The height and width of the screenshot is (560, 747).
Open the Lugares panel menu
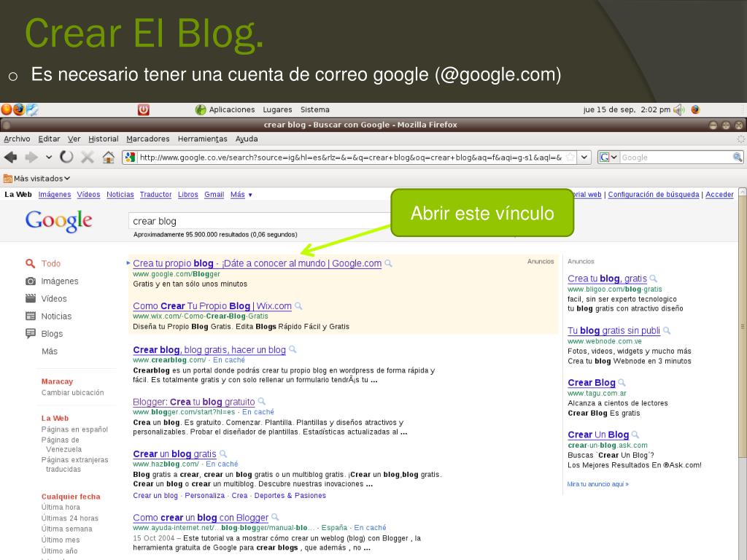[277, 109]
